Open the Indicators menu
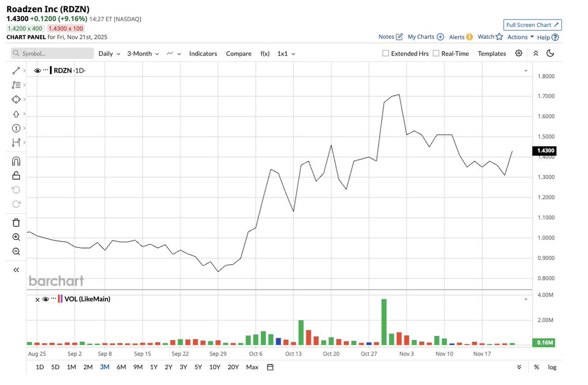Image resolution: width=588 pixels, height=385 pixels. tap(203, 53)
